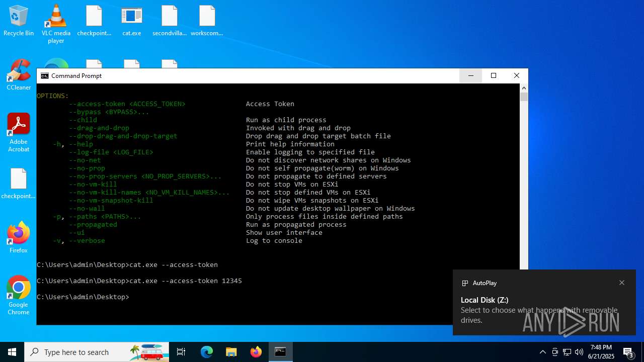Screen dimensions: 644x362
Task: Open the volume control tray icon
Action: [579, 352]
